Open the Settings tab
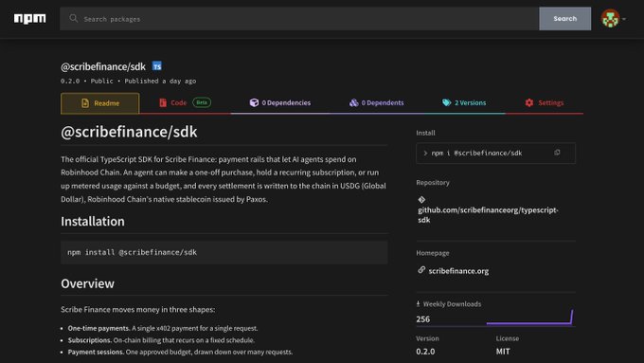 pyautogui.click(x=545, y=102)
